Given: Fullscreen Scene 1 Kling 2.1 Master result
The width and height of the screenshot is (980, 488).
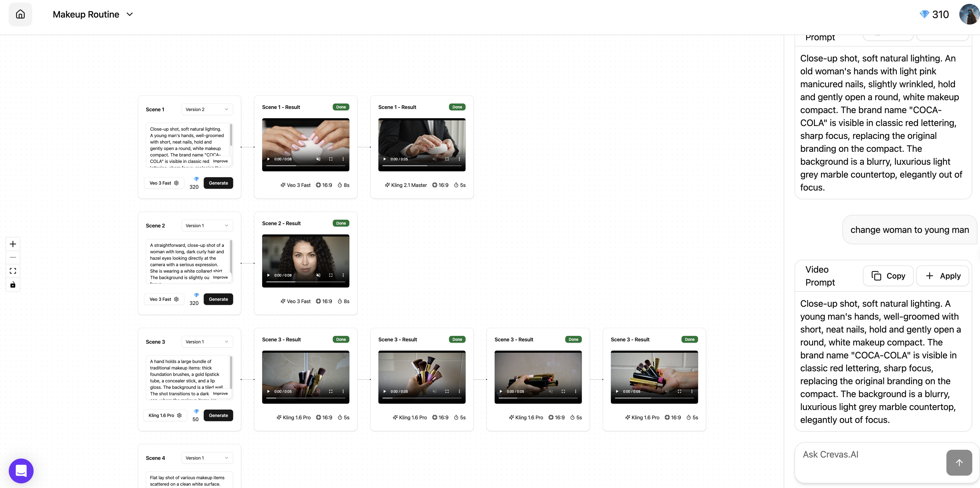Looking at the screenshot, I should (x=447, y=159).
